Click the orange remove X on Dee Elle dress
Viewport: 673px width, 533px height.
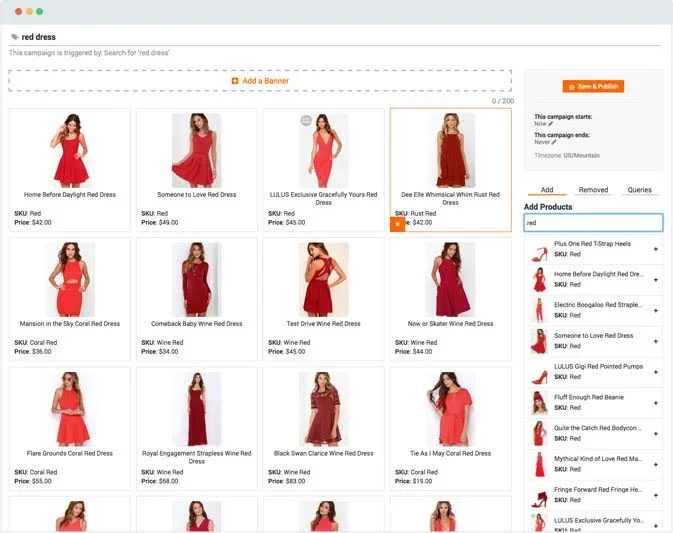click(x=397, y=224)
